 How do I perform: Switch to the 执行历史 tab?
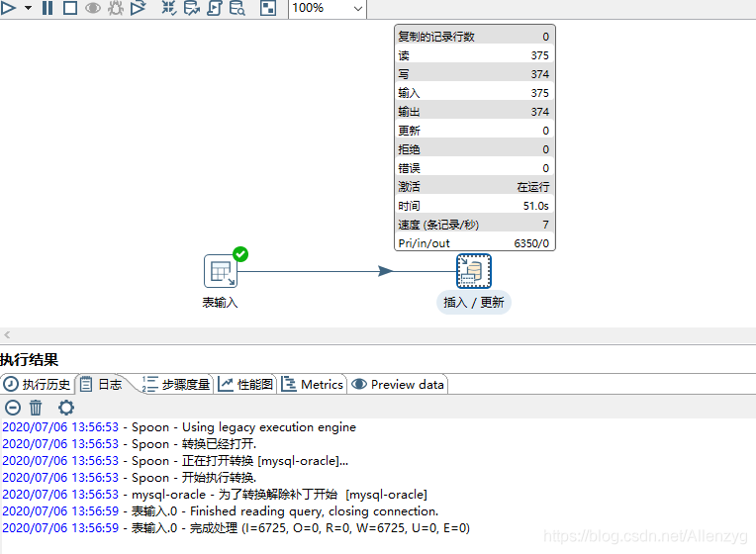point(38,384)
